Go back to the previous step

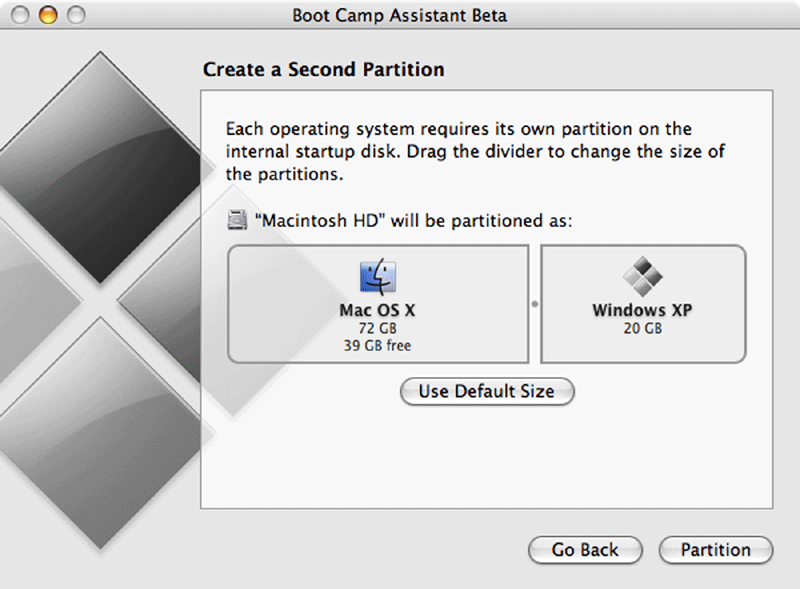[x=585, y=550]
